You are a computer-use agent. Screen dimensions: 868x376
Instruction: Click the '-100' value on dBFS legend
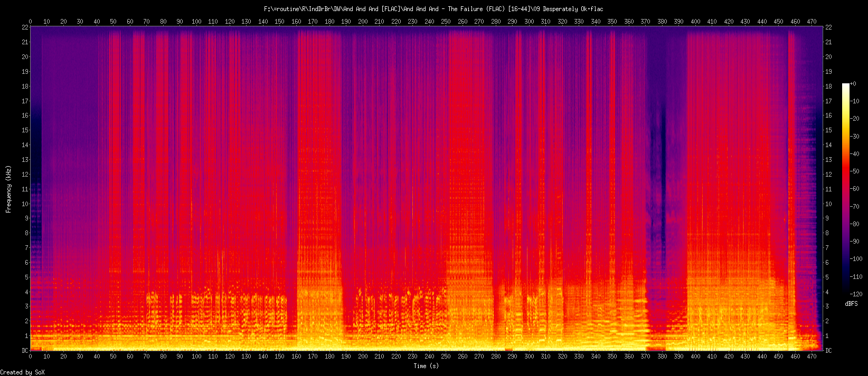click(x=856, y=259)
